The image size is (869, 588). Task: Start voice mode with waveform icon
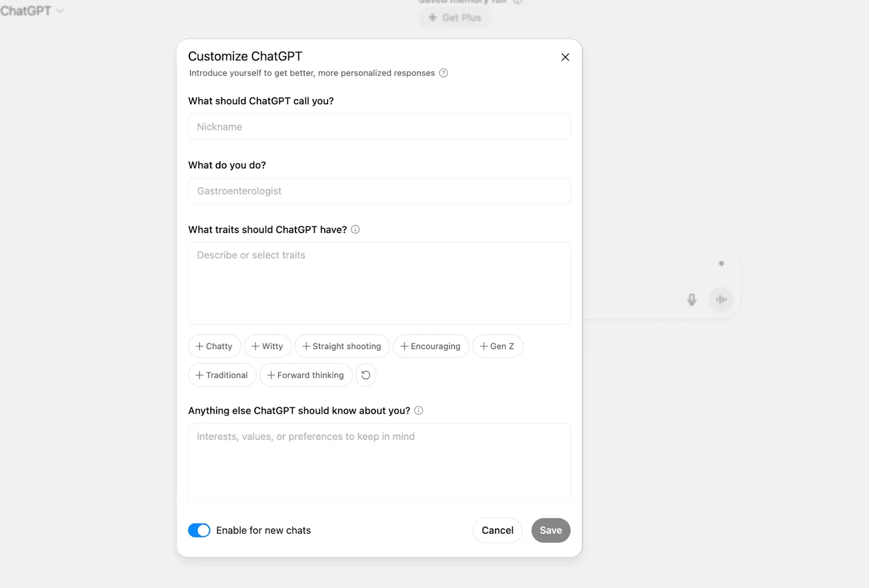click(x=721, y=299)
